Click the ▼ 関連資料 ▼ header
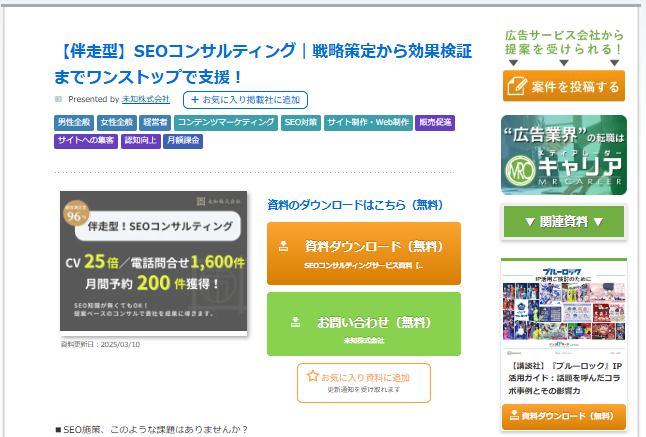The image size is (646, 437). 564,222
